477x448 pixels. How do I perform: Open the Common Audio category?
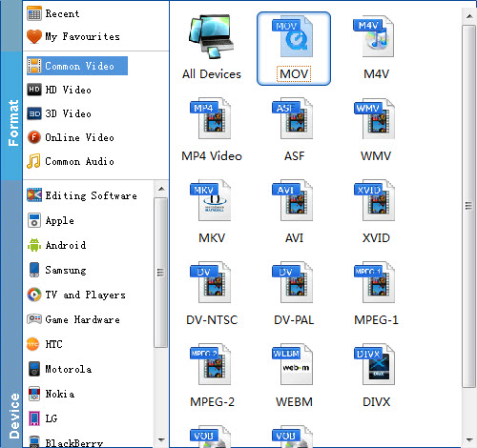point(71,161)
